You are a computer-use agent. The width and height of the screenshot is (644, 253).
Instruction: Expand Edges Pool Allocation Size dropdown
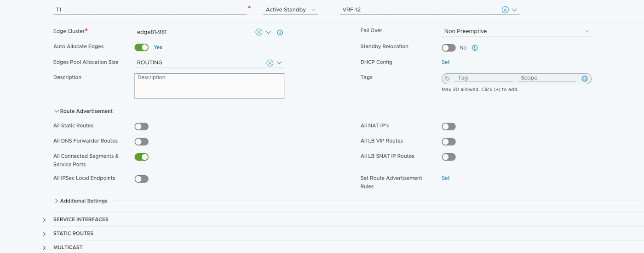click(x=279, y=63)
